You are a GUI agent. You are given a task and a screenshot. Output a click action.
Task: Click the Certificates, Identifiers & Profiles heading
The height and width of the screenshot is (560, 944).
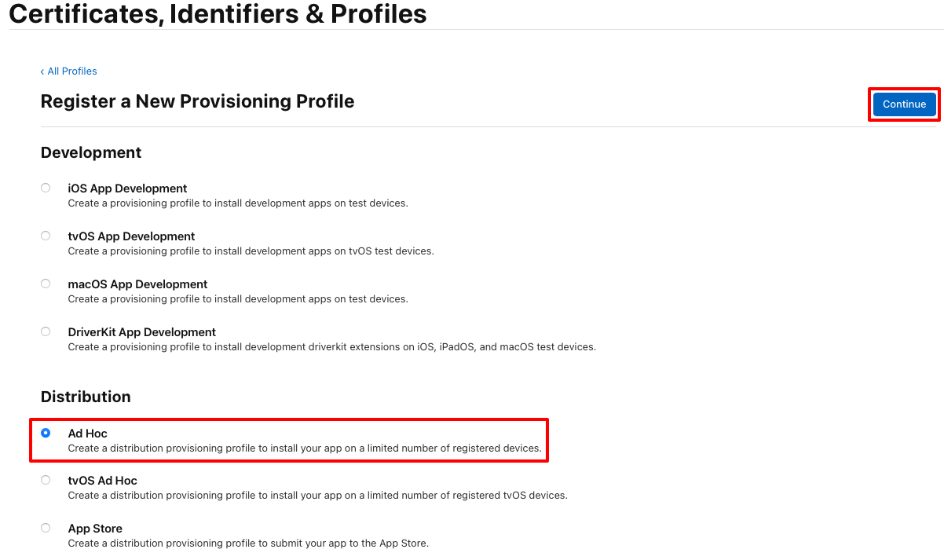click(x=218, y=14)
